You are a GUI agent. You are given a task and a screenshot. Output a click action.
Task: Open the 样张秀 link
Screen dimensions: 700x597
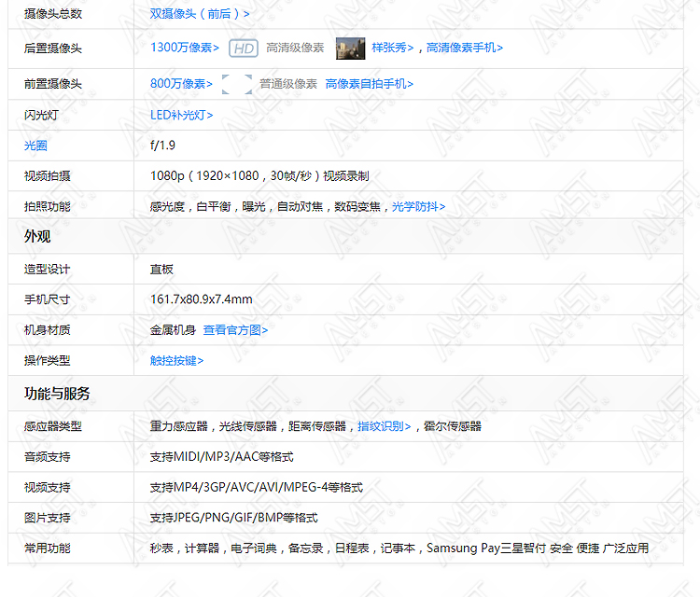[393, 48]
